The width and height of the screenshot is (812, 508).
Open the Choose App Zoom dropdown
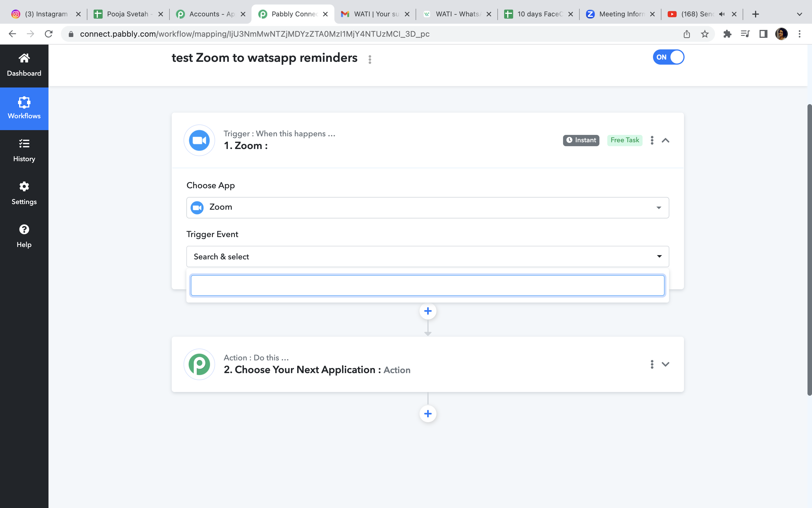click(428, 208)
